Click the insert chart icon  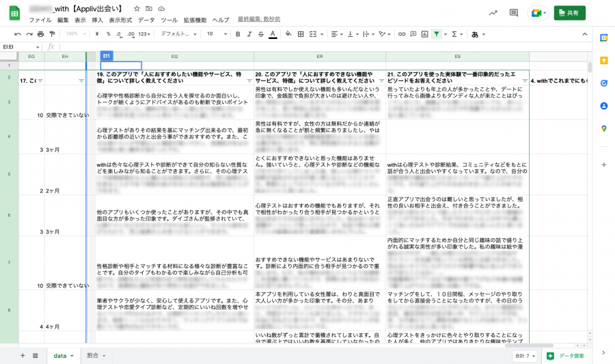(425, 34)
